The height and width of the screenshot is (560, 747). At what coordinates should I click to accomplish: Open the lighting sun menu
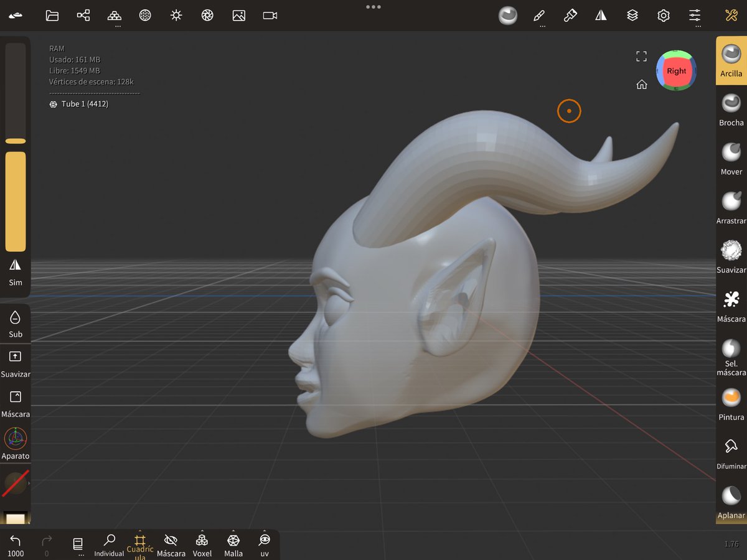click(x=176, y=16)
